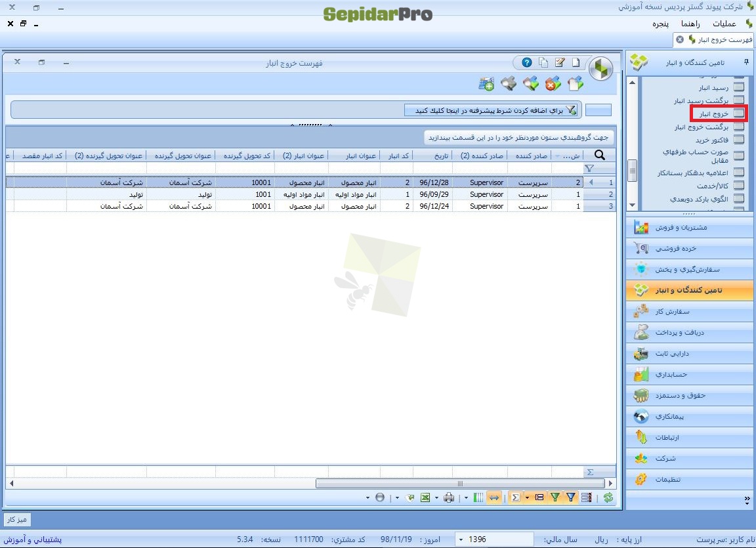Click the green column chooser bars icon

[478, 497]
